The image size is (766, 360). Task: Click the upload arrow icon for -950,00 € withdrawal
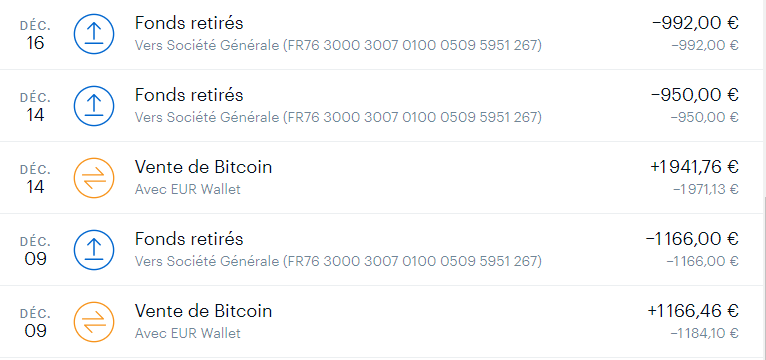point(94,106)
